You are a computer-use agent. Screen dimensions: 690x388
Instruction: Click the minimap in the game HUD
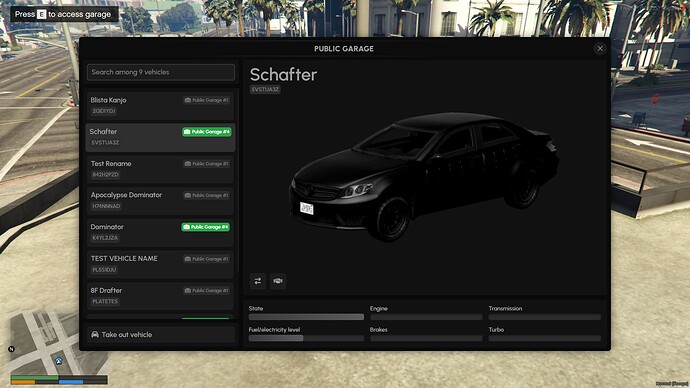59,342
